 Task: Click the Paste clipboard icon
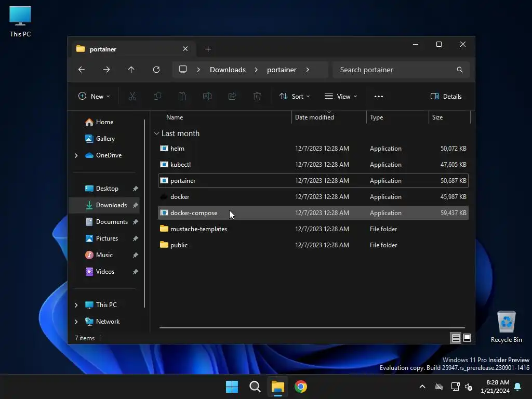[182, 96]
